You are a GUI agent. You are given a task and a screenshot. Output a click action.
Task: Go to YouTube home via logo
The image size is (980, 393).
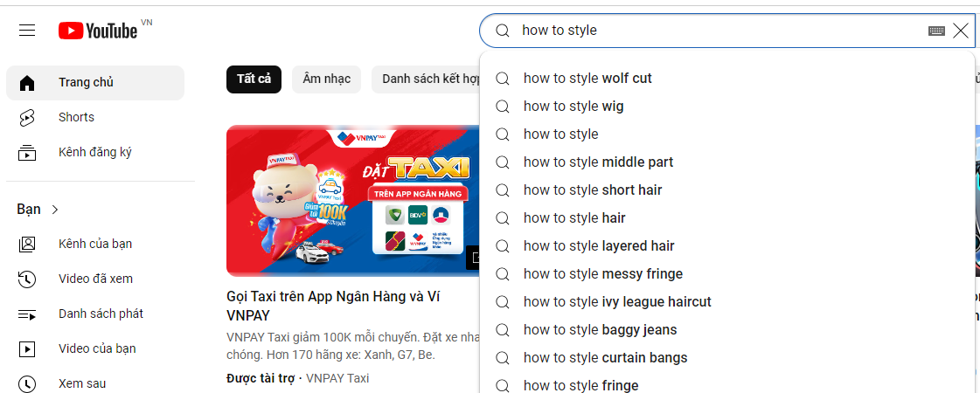click(98, 30)
